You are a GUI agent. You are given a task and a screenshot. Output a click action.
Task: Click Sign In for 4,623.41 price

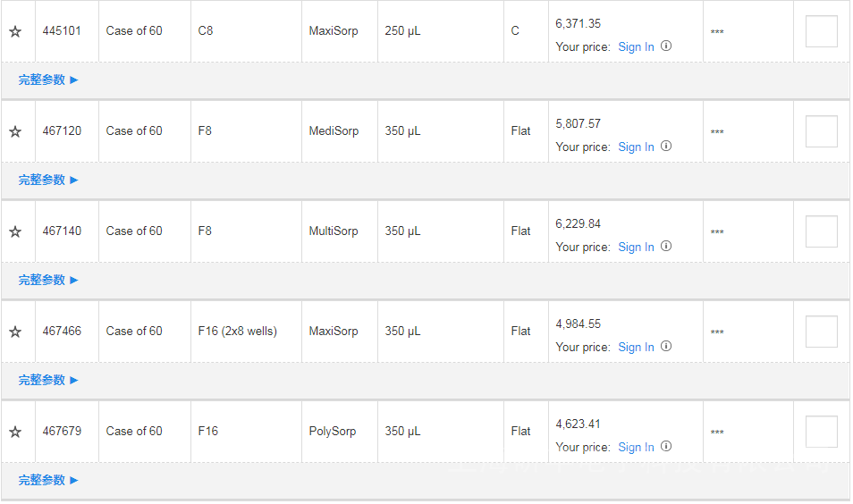[x=636, y=447]
